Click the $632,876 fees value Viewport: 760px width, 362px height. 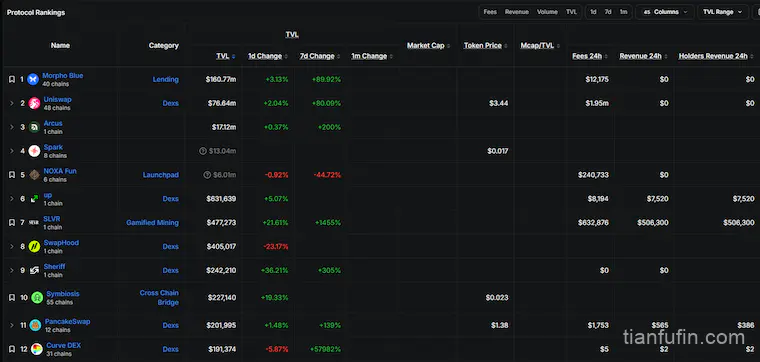[593, 222]
